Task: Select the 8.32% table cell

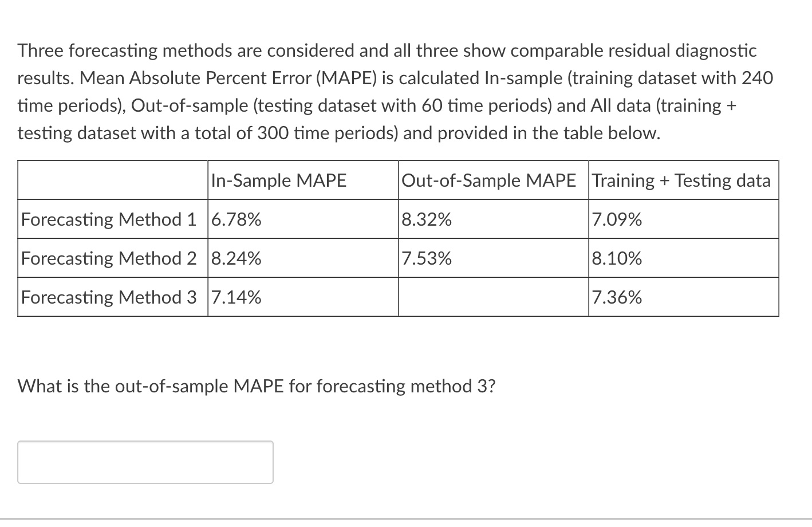Action: point(427,219)
